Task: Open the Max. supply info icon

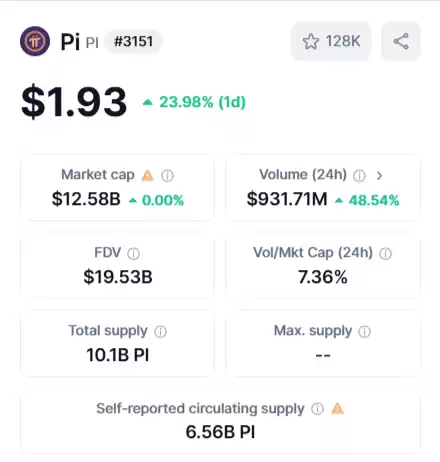Action: (x=364, y=332)
